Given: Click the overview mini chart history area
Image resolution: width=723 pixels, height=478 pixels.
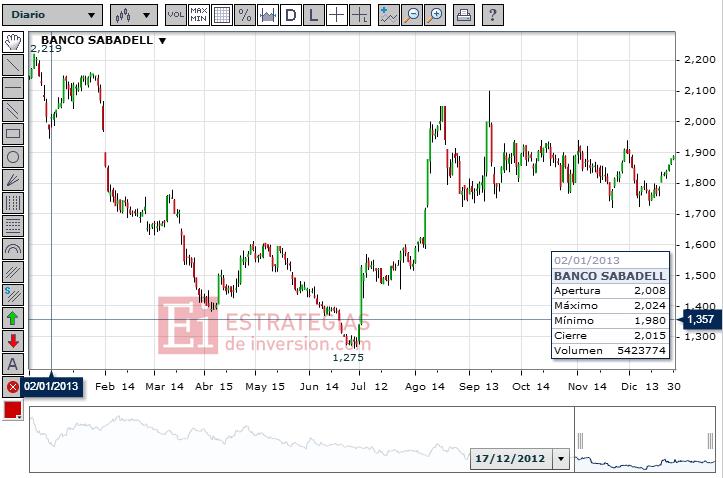Looking at the screenshot, I should (x=302, y=439).
